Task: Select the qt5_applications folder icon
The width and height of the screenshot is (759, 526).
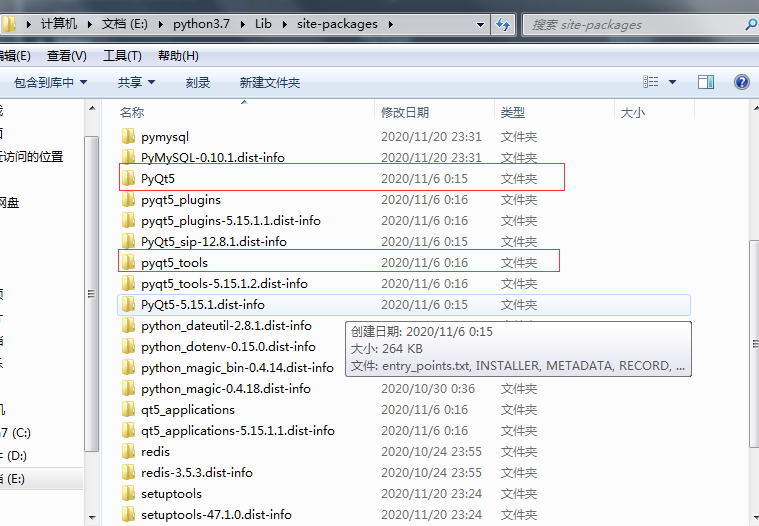Action: point(128,409)
